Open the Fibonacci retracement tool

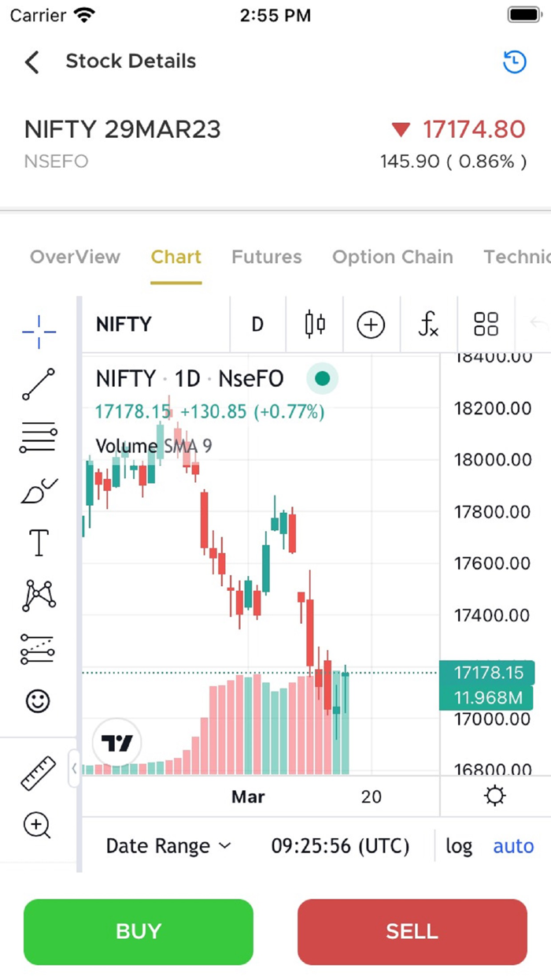pyautogui.click(x=38, y=437)
